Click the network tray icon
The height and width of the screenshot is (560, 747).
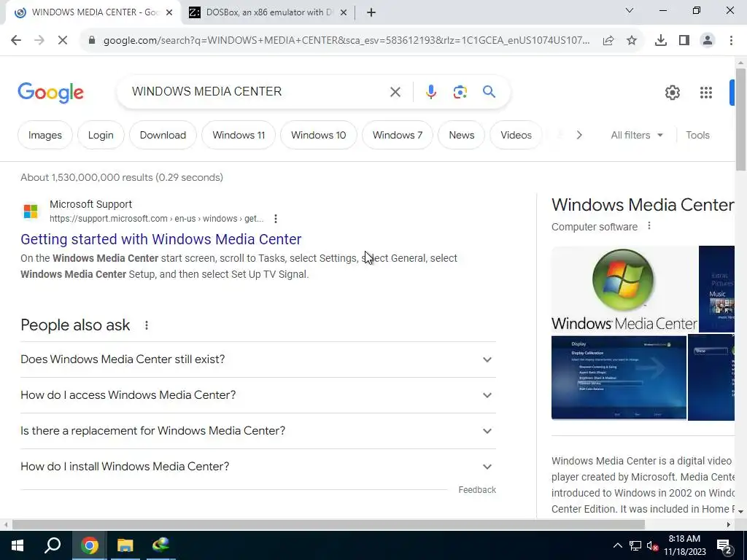tap(635, 546)
